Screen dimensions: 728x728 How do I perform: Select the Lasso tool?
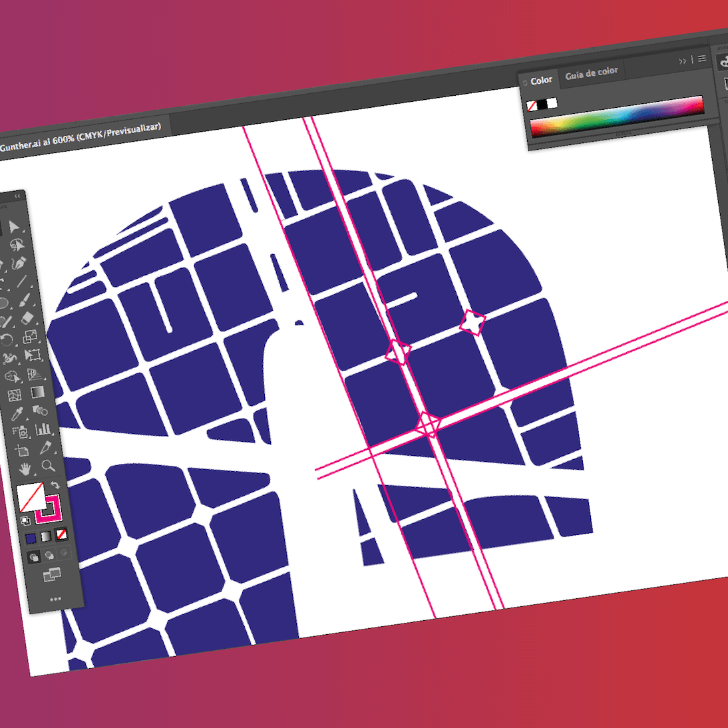(16, 246)
